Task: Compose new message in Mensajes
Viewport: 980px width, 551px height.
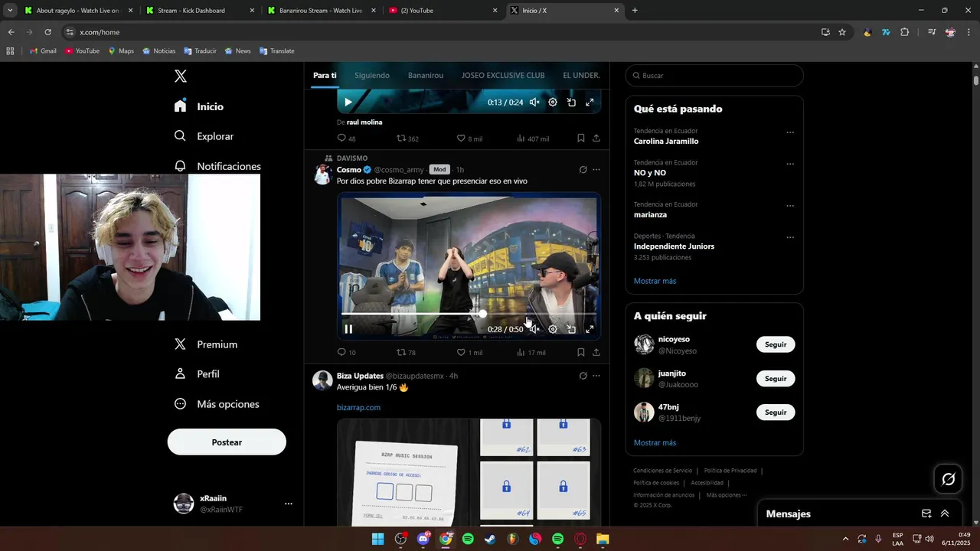Action: pos(926,514)
